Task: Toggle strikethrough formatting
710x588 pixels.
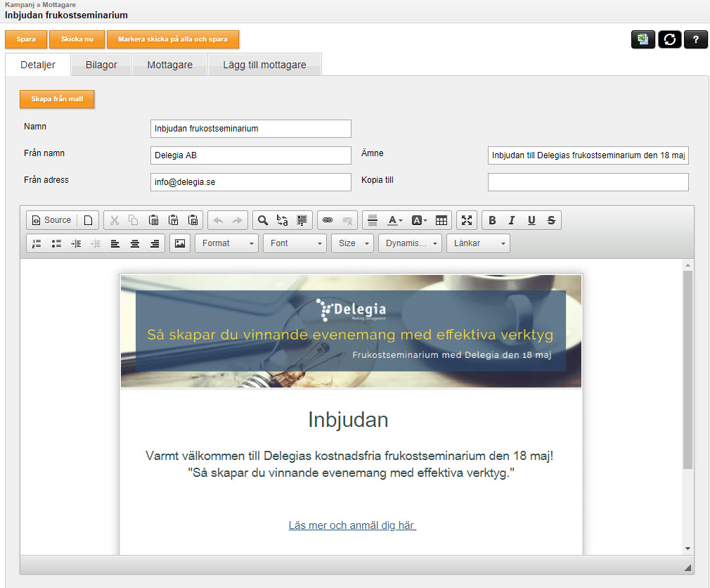Action: [551, 220]
